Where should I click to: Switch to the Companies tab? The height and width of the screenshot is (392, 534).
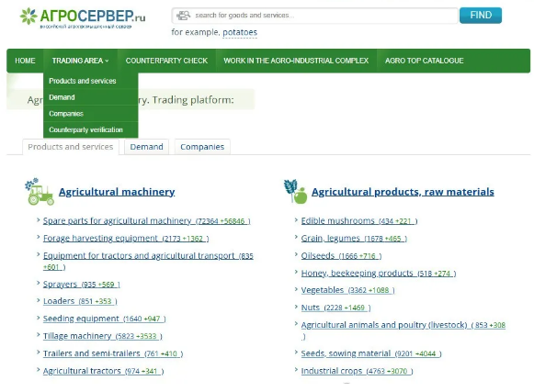[202, 147]
